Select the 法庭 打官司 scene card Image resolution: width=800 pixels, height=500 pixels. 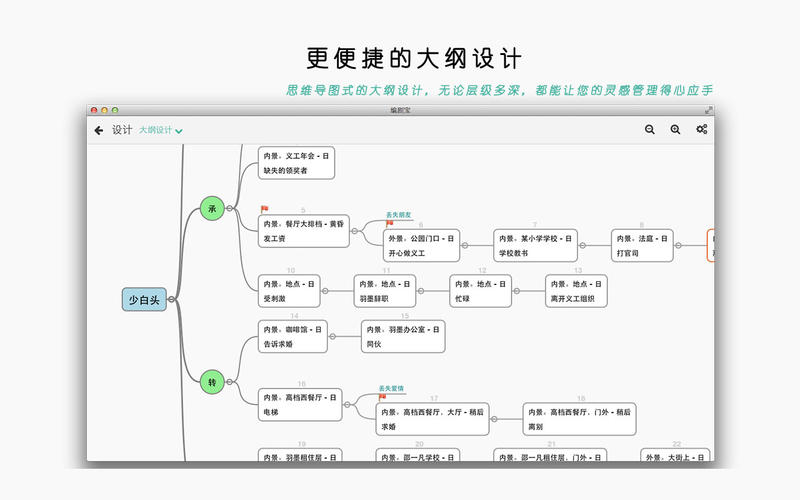pos(642,245)
